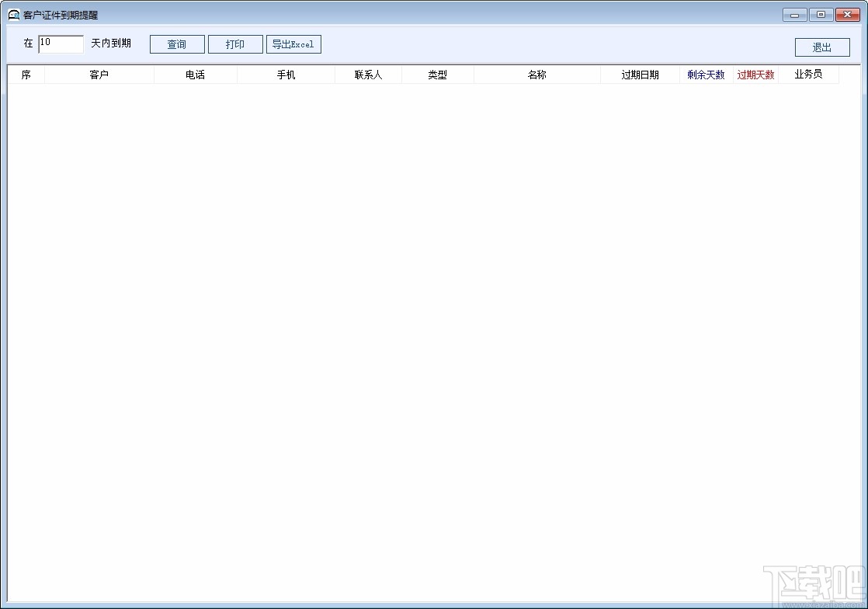Select the 联系人 column header
The image size is (868, 609).
click(x=369, y=75)
